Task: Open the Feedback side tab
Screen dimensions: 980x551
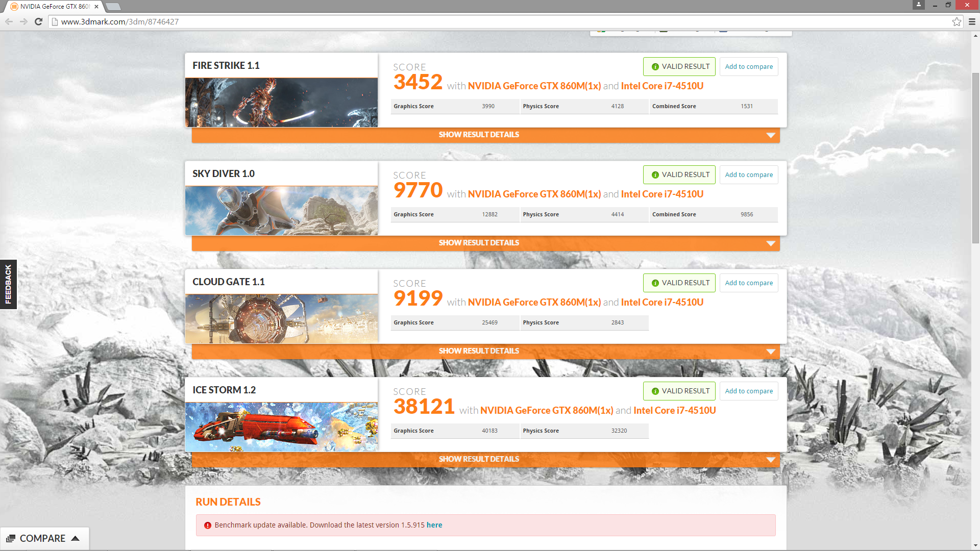Action: [x=8, y=284]
